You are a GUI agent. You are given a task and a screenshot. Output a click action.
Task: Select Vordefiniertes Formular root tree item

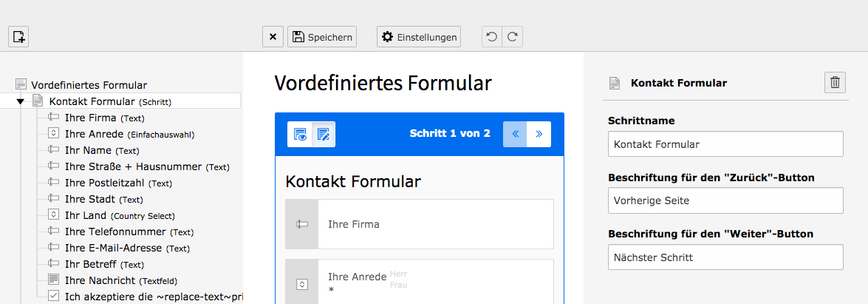[81, 85]
